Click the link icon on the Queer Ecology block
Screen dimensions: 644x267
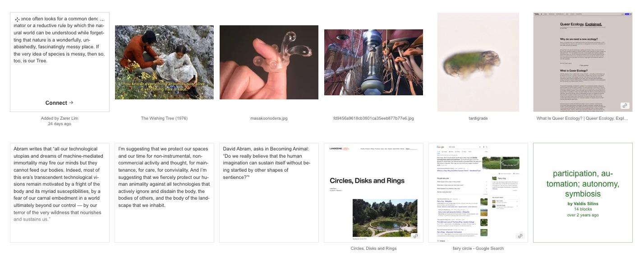coord(625,105)
